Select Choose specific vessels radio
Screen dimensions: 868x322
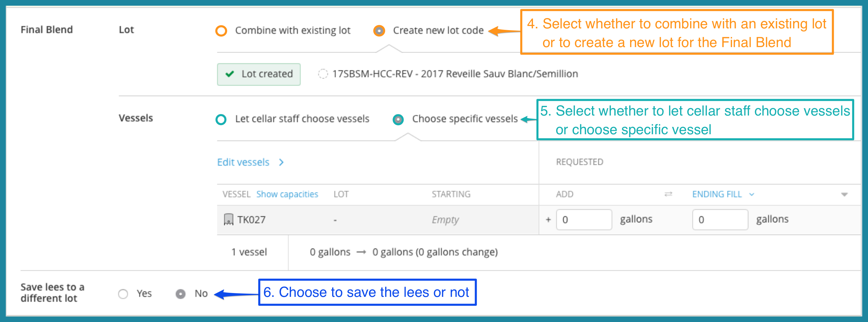click(x=398, y=119)
